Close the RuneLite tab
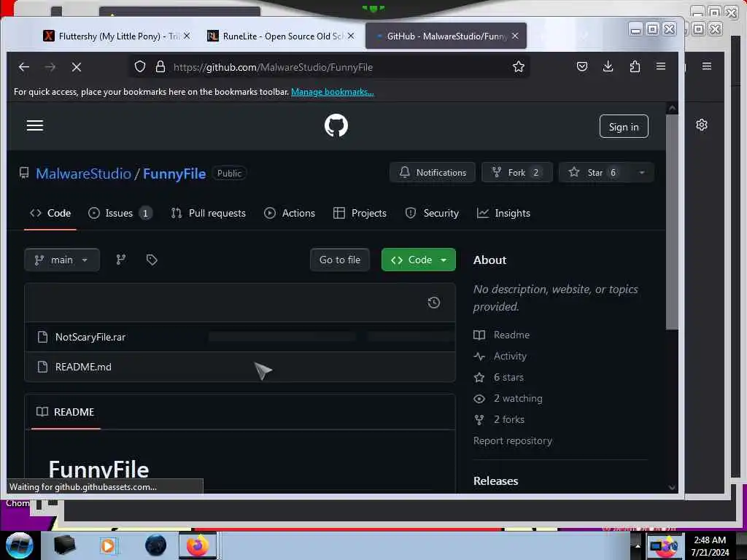The image size is (747, 560). 351,36
